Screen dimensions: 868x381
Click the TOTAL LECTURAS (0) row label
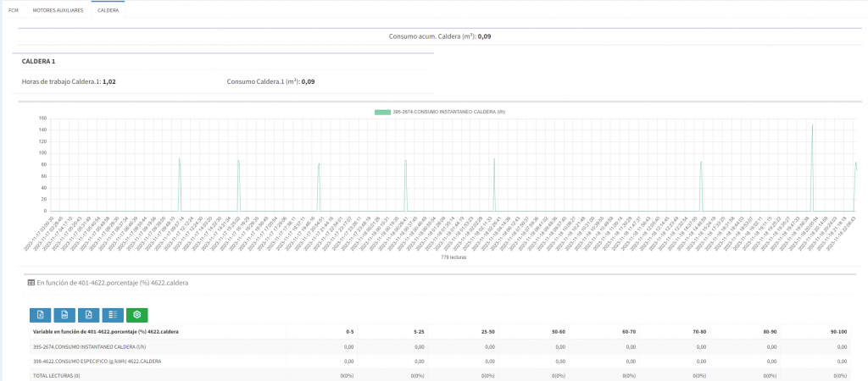click(x=56, y=374)
